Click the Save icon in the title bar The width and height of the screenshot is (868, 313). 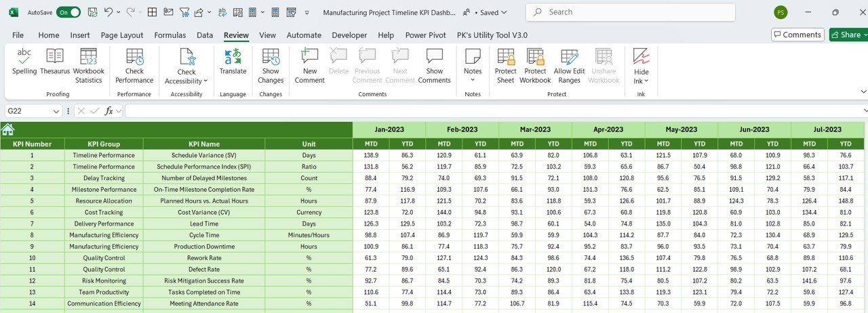[92, 12]
